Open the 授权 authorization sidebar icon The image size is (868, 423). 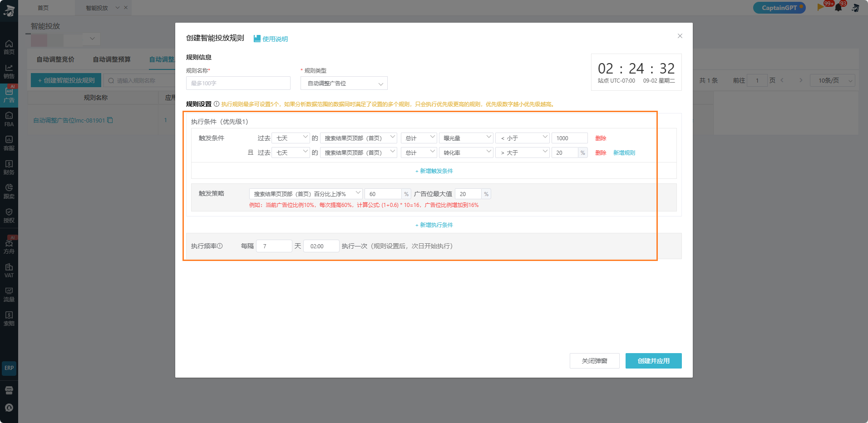(x=9, y=216)
